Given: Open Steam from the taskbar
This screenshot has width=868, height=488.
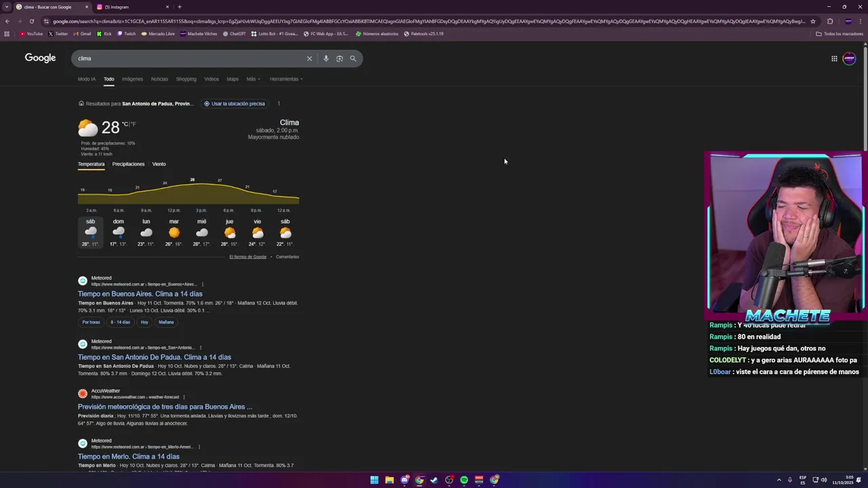Looking at the screenshot, I should click(434, 480).
